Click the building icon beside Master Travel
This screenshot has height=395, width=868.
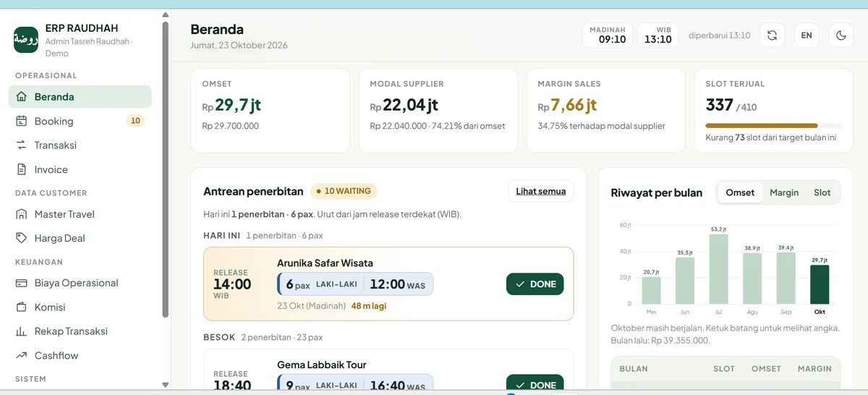[x=21, y=214]
